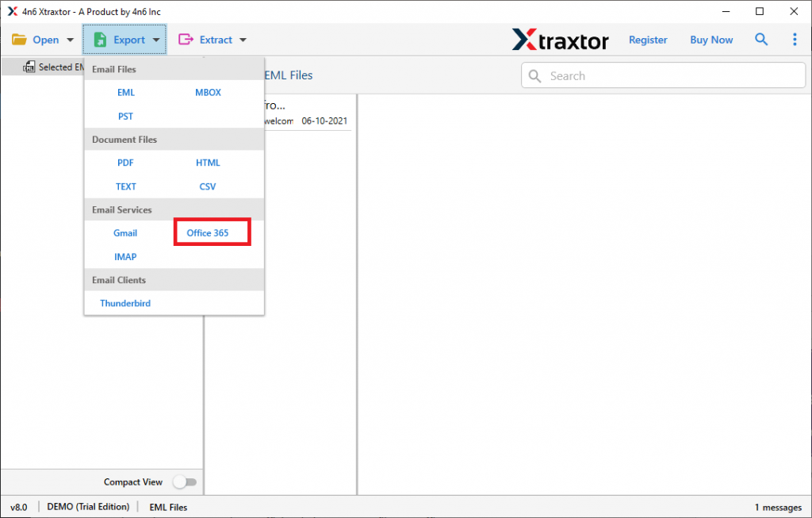Expand the Extract dropdown arrow
The width and height of the screenshot is (812, 518).
pyautogui.click(x=242, y=39)
